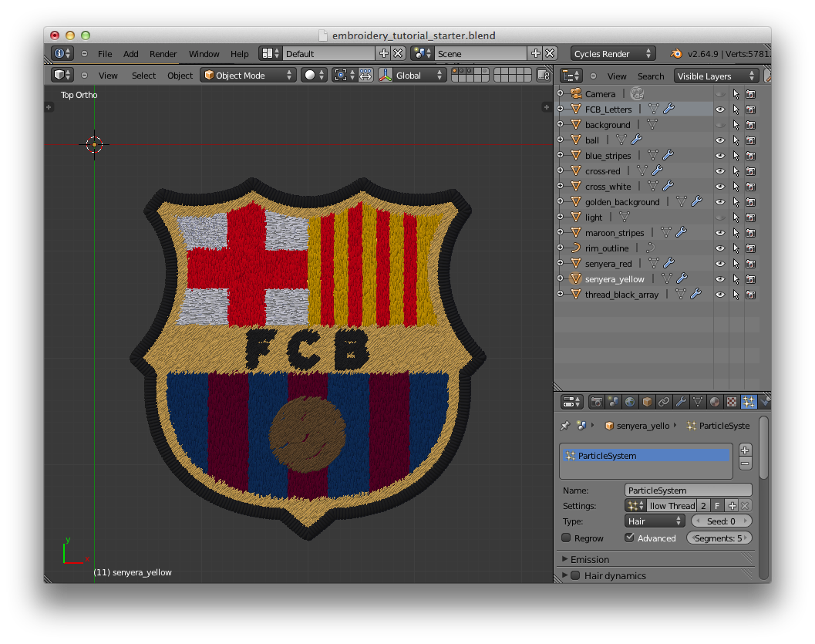
Task: Delete the Default screen layout
Action: (x=398, y=53)
